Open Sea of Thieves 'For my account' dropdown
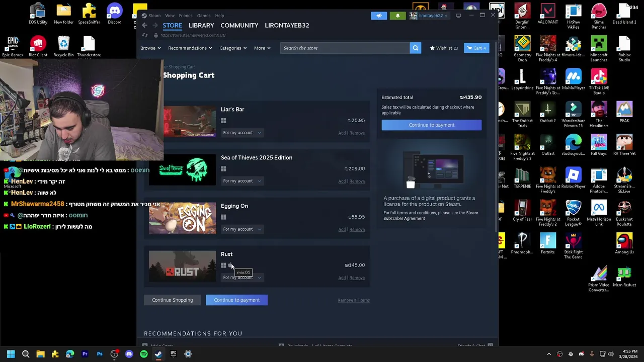This screenshot has width=644, height=362. pyautogui.click(x=242, y=181)
